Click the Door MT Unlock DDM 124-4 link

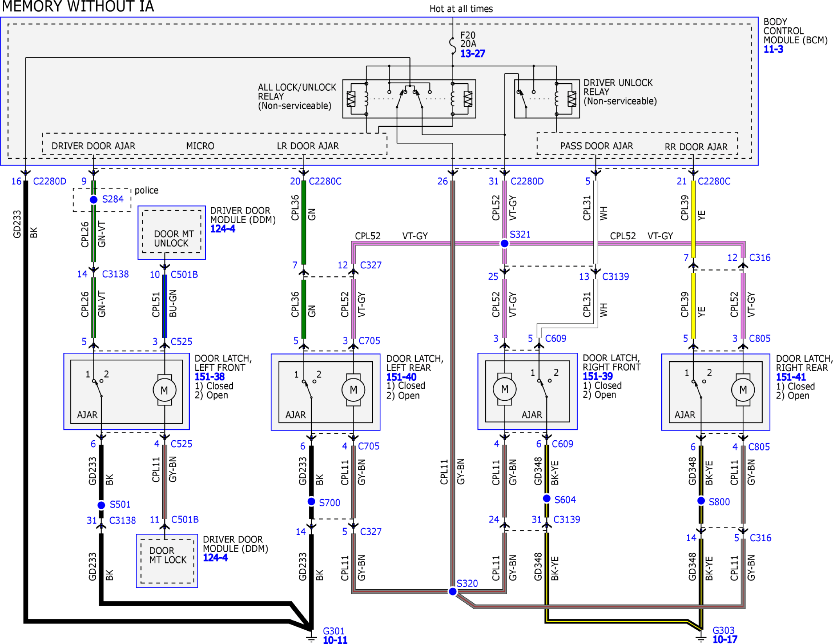click(223, 229)
